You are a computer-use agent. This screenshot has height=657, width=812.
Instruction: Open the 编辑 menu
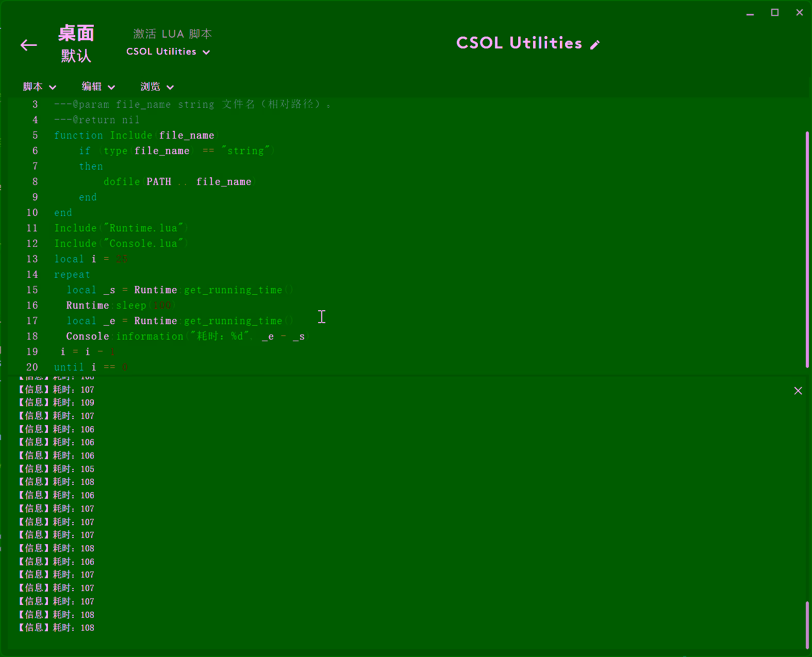click(x=98, y=87)
